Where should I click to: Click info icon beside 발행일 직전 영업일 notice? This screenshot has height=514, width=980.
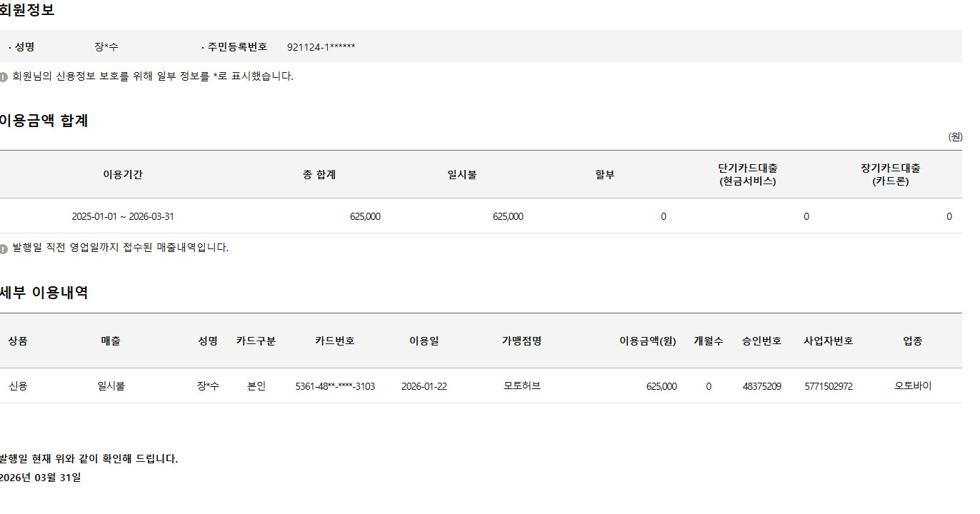(4, 249)
